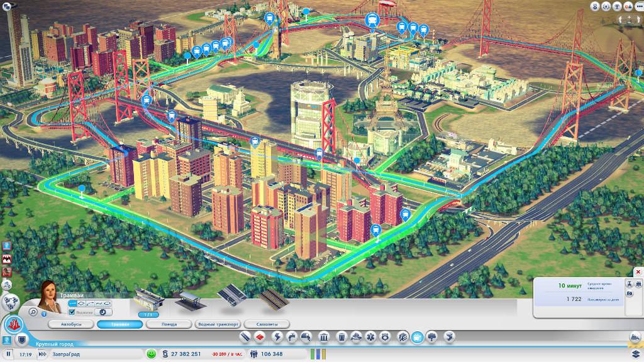This screenshot has width=644, height=362.
Task: Switch to the Поезда tab
Action: [169, 324]
